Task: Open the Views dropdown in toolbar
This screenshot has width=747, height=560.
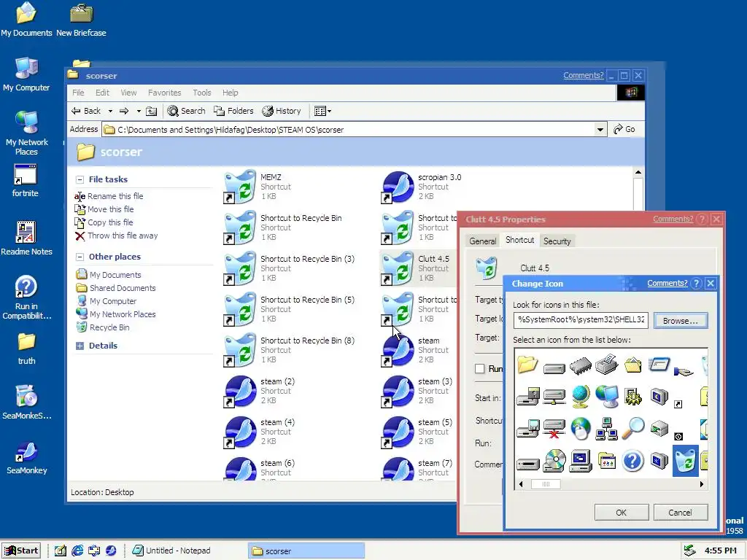Action: (x=322, y=111)
